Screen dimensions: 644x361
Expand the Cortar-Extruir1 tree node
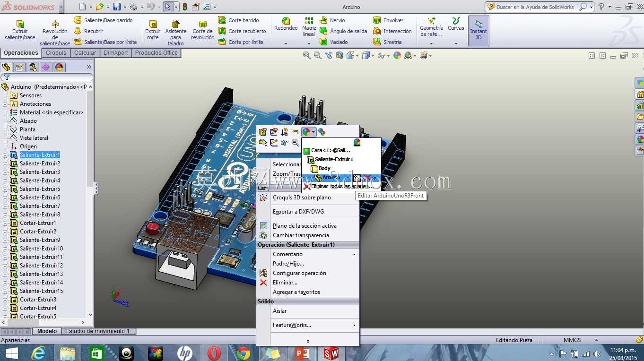[x=5, y=223]
